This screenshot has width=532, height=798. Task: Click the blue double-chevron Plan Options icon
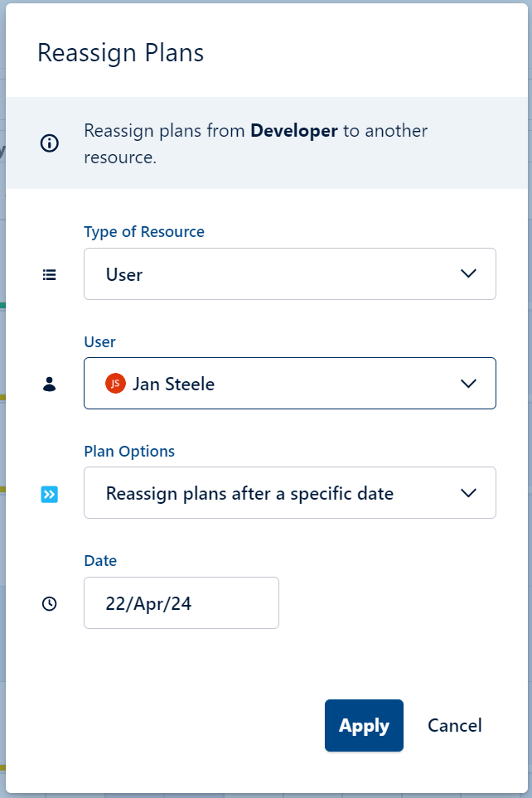49,492
